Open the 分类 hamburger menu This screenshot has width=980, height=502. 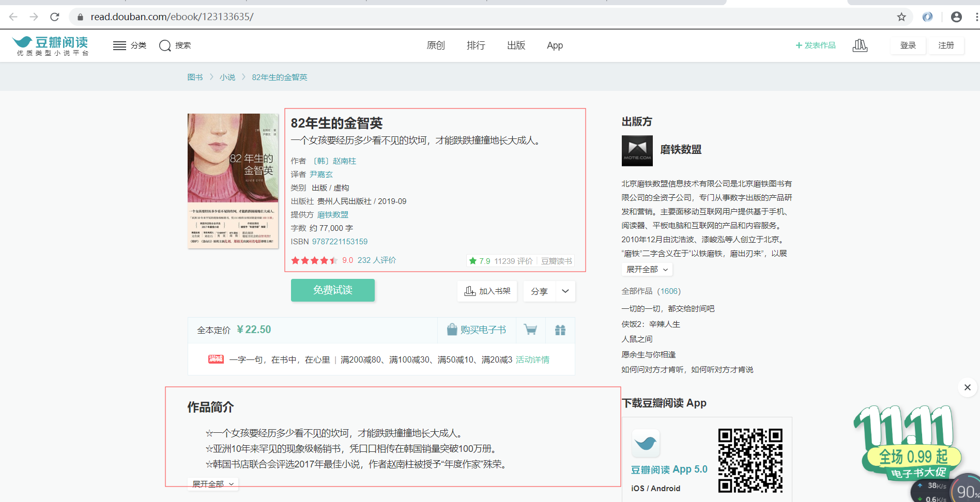[x=119, y=45]
